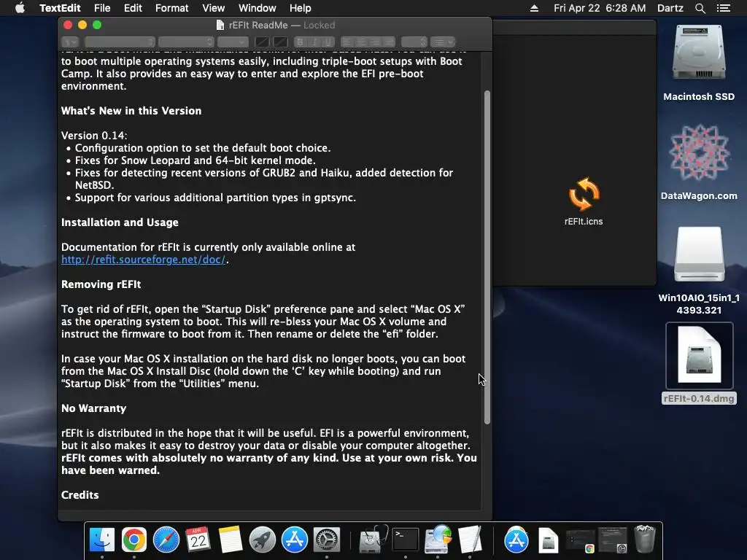Click the "Removing rEFIt" heading
The height and width of the screenshot is (560, 747).
(101, 284)
